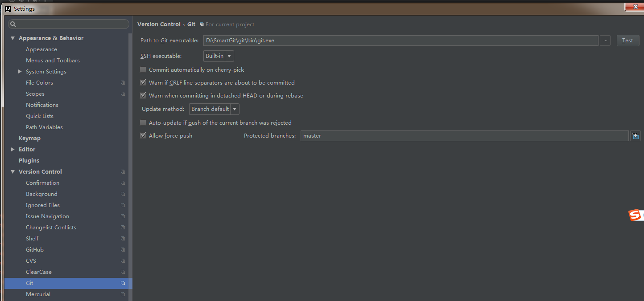Screen dimensions: 644x301
Task: Open Path Variables settings
Action: click(44, 127)
